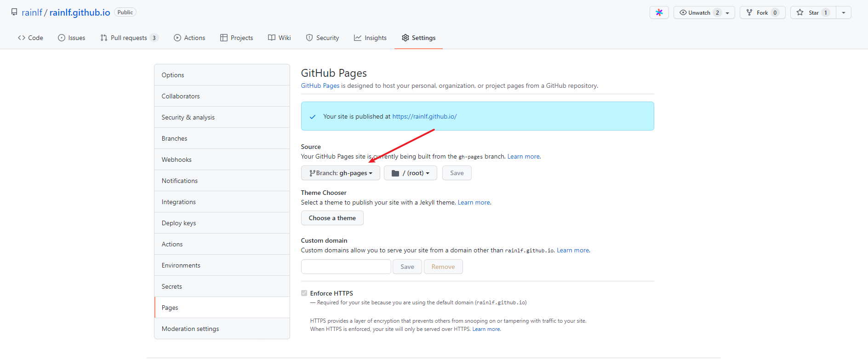This screenshot has width=868, height=359.
Task: Open the Wiki tab
Action: [280, 38]
